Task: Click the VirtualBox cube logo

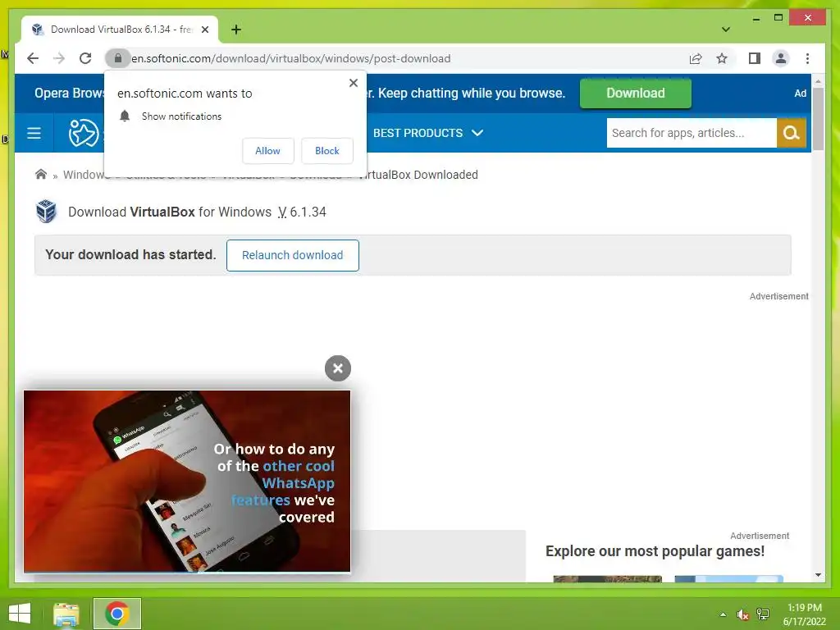Action: [x=46, y=211]
